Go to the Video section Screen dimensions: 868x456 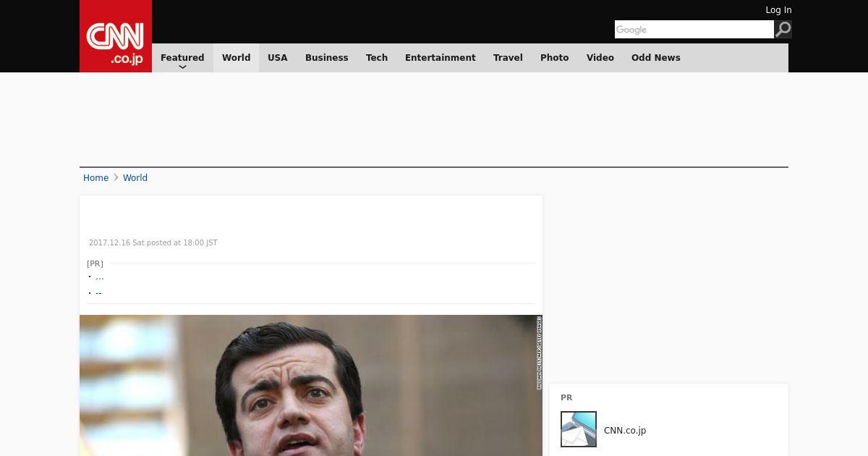tap(600, 58)
